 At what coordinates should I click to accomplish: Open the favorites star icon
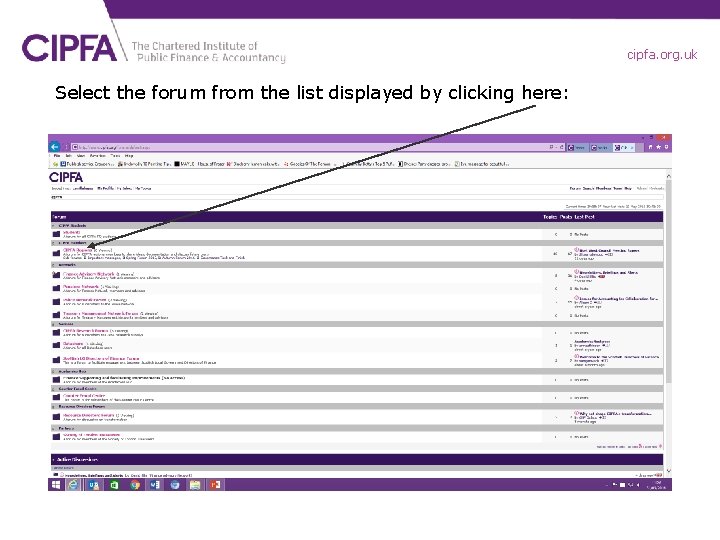point(658,147)
